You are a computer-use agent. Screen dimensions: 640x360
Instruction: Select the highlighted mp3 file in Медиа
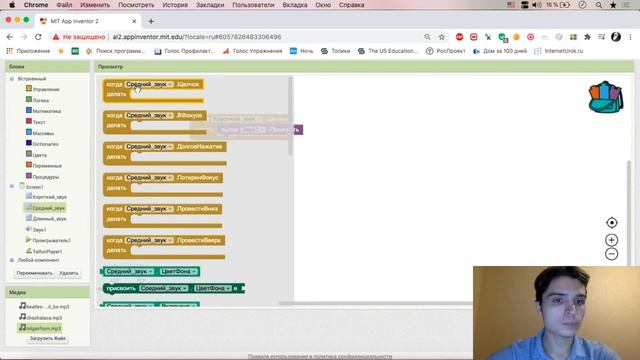point(40,328)
